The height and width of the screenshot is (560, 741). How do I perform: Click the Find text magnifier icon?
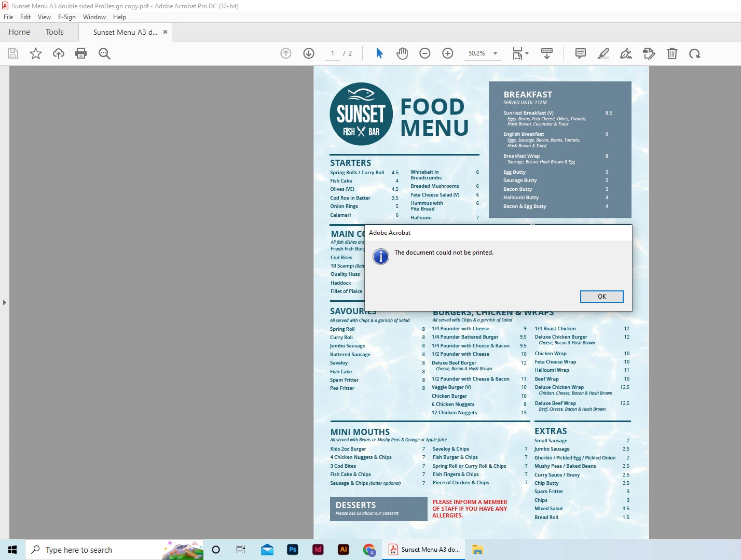coord(104,53)
